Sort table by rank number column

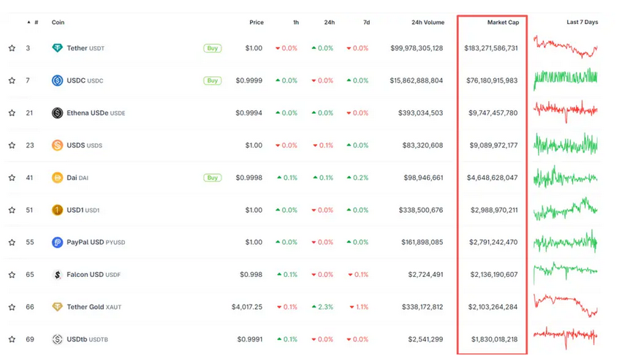pyautogui.click(x=35, y=23)
